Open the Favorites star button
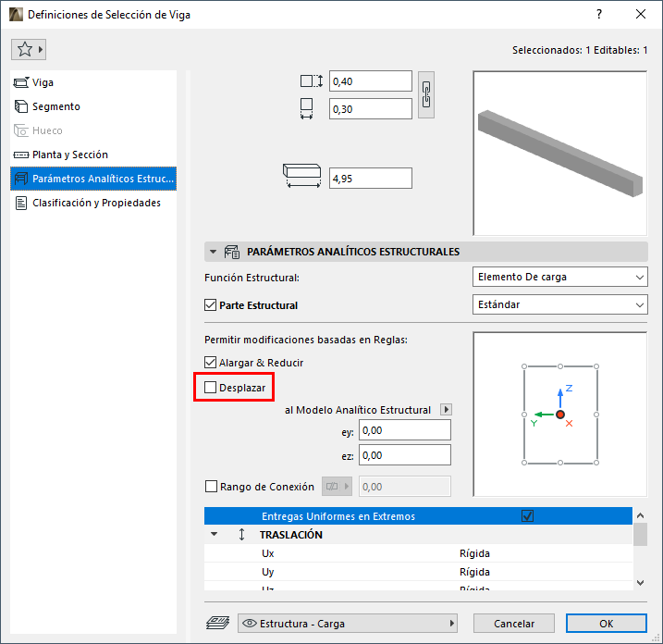 [29, 50]
